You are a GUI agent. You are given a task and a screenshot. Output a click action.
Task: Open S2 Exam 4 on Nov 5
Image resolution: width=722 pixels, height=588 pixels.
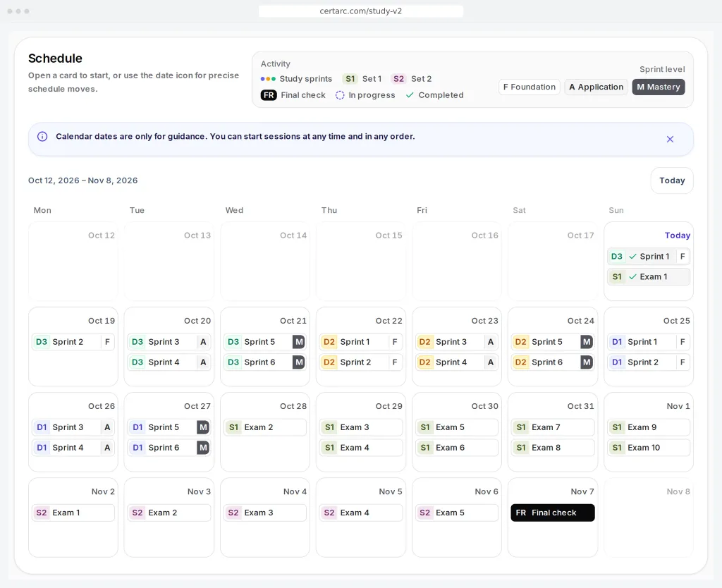click(361, 513)
